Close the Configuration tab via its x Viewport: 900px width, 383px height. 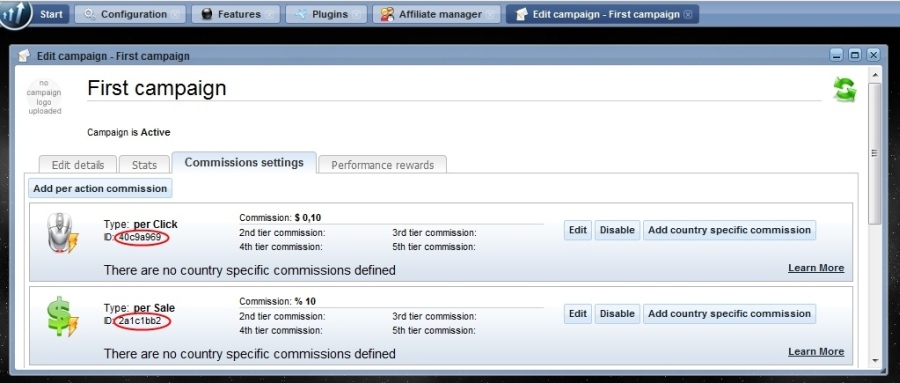pos(175,14)
